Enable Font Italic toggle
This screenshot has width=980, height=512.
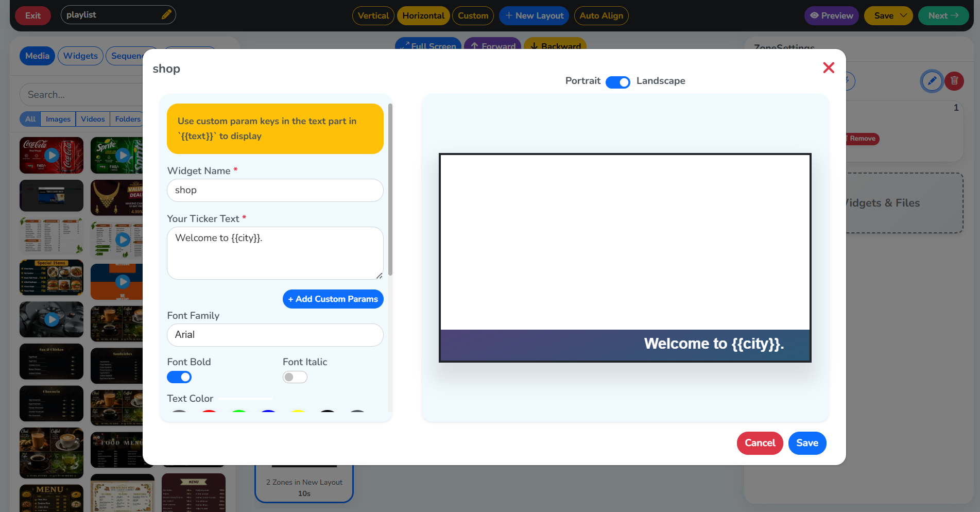click(x=295, y=377)
